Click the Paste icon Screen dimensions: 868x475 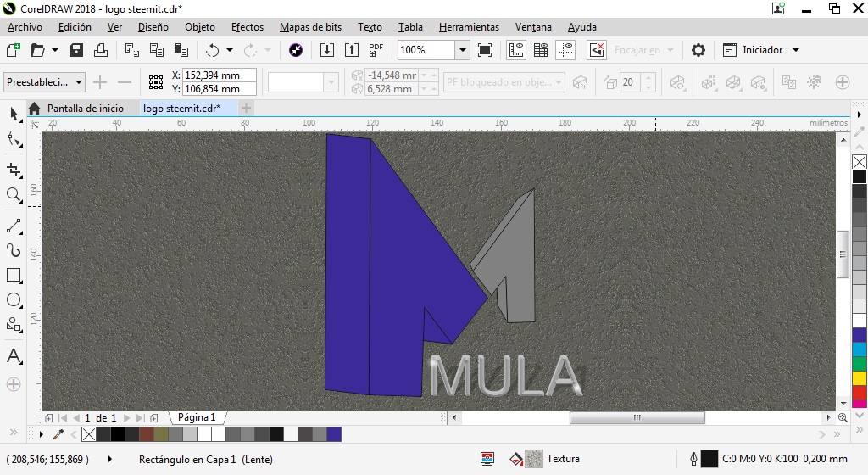click(x=181, y=50)
